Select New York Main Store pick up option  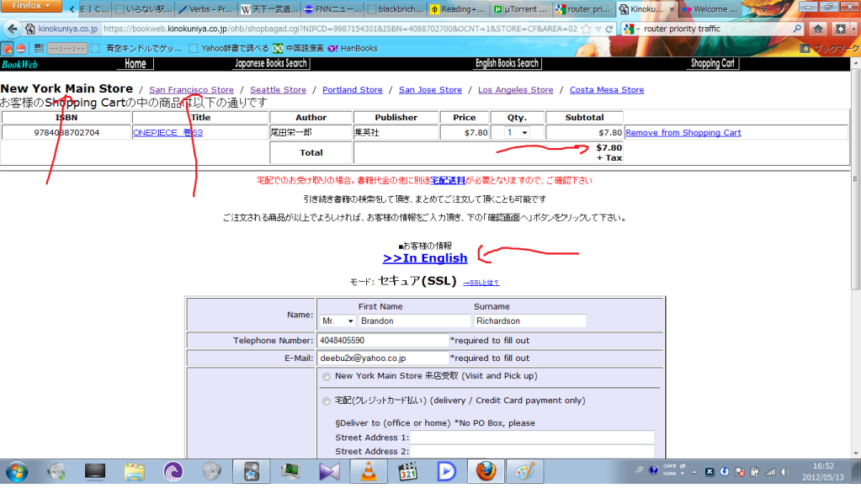click(x=326, y=377)
